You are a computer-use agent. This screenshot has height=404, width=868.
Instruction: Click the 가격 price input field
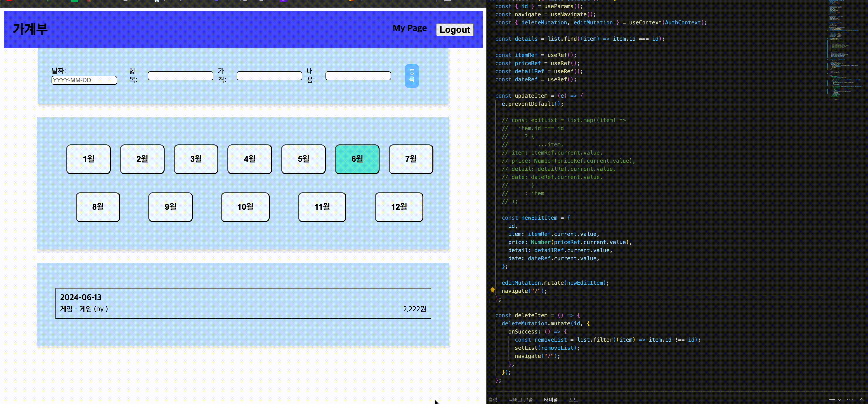click(x=269, y=76)
